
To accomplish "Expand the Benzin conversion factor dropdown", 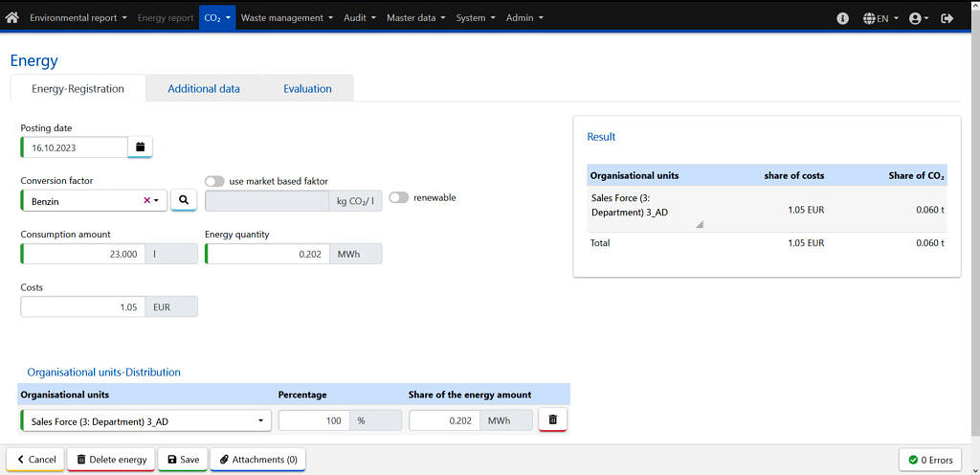I will click(156, 200).
